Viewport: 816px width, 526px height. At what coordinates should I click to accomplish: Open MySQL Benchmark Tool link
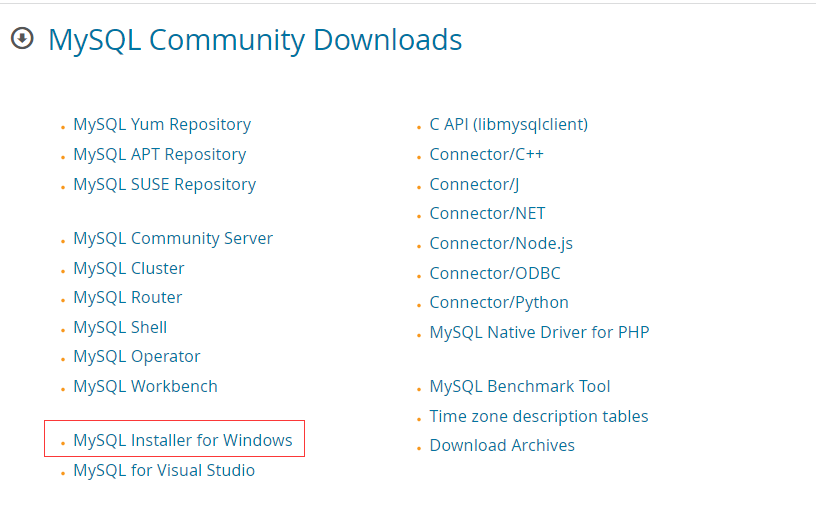coord(519,387)
